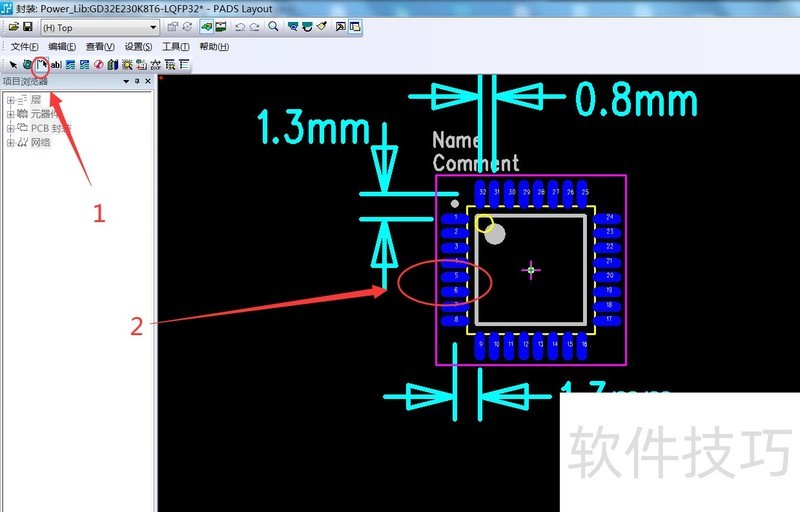
Task: Select the 2D Line drafting tool
Action: click(41, 64)
